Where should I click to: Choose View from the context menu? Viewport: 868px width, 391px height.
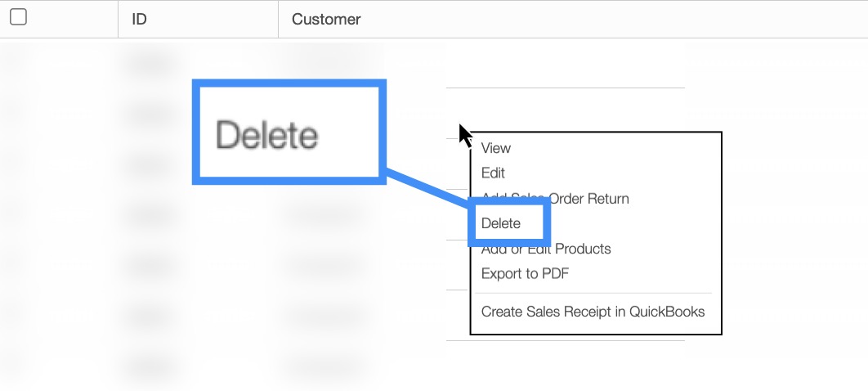tap(496, 148)
